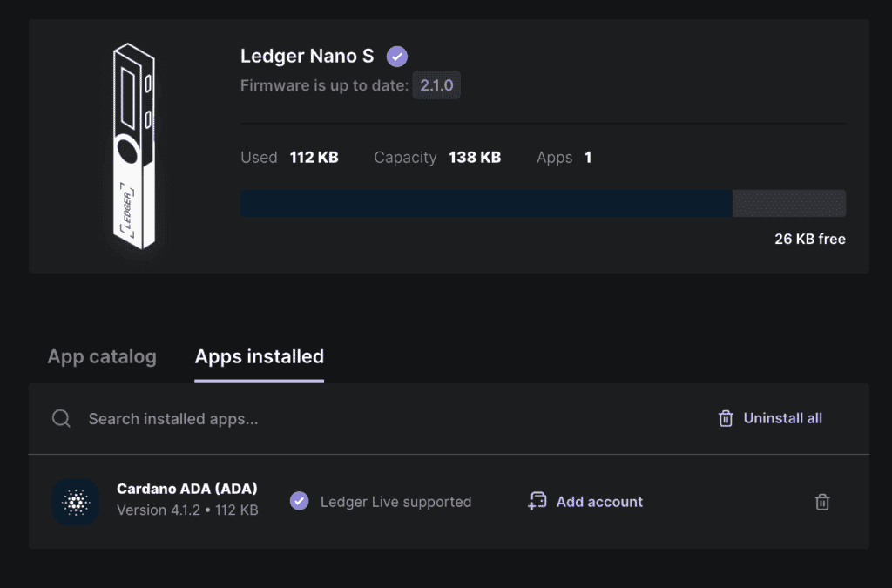The image size is (892, 588).
Task: Click the checkmark badge next to Ledger Nano S
Action: pos(396,56)
